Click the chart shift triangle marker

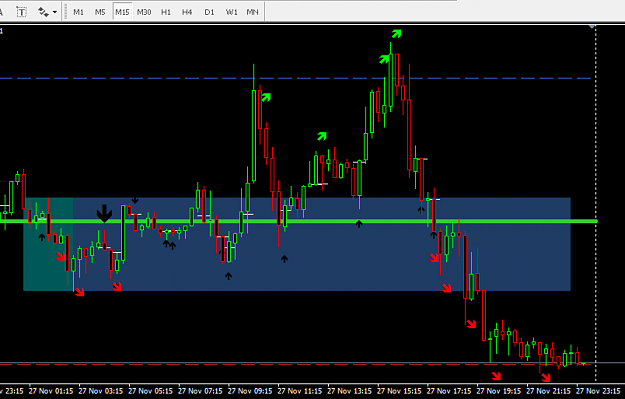point(592,27)
